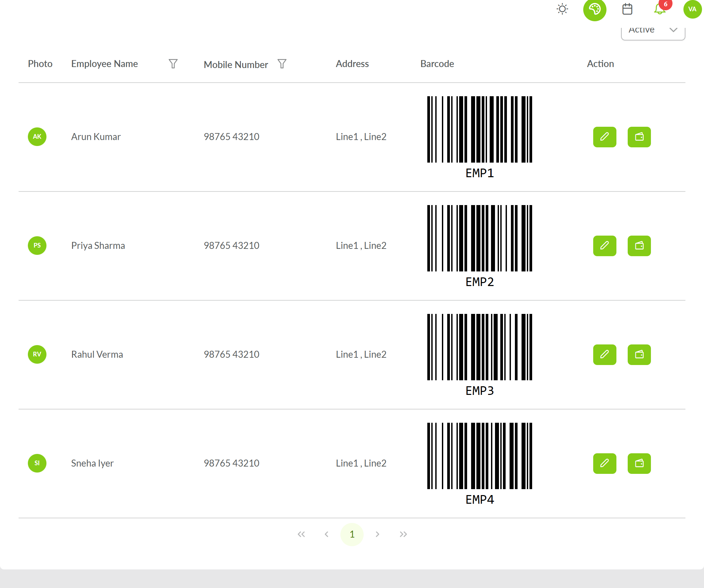Toggle the light/dark theme sun icon
The image size is (704, 588).
pyautogui.click(x=562, y=9)
